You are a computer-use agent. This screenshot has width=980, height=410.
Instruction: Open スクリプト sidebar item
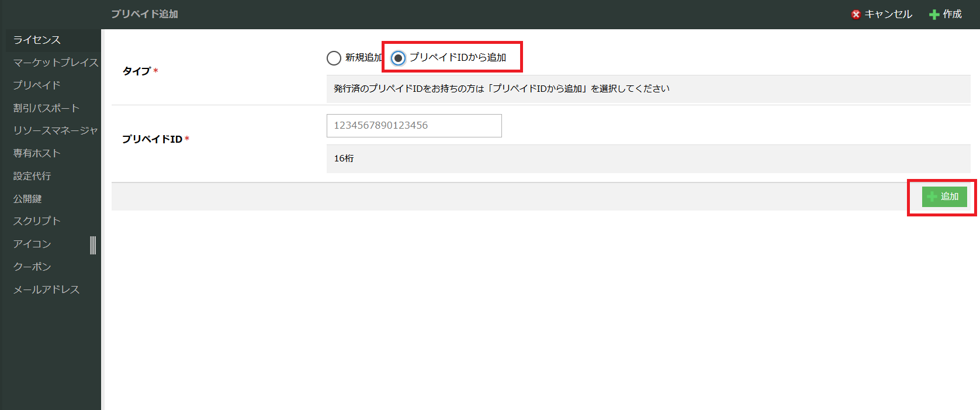[x=37, y=221]
